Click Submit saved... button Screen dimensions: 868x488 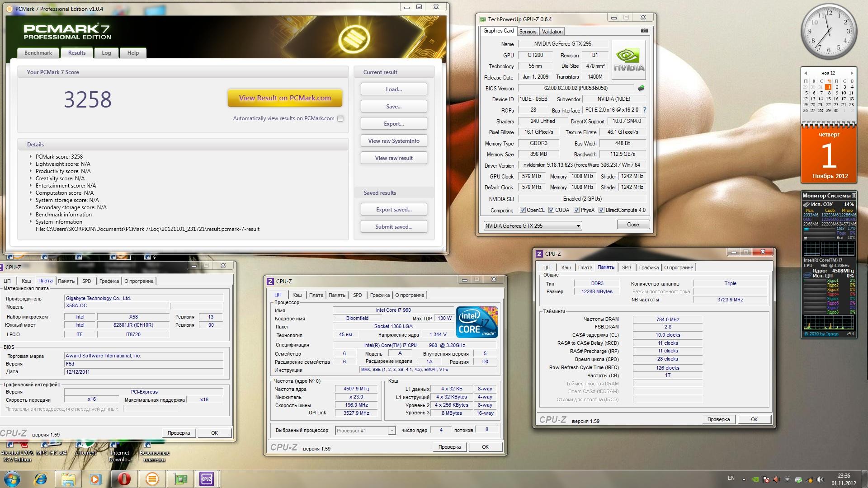click(394, 226)
